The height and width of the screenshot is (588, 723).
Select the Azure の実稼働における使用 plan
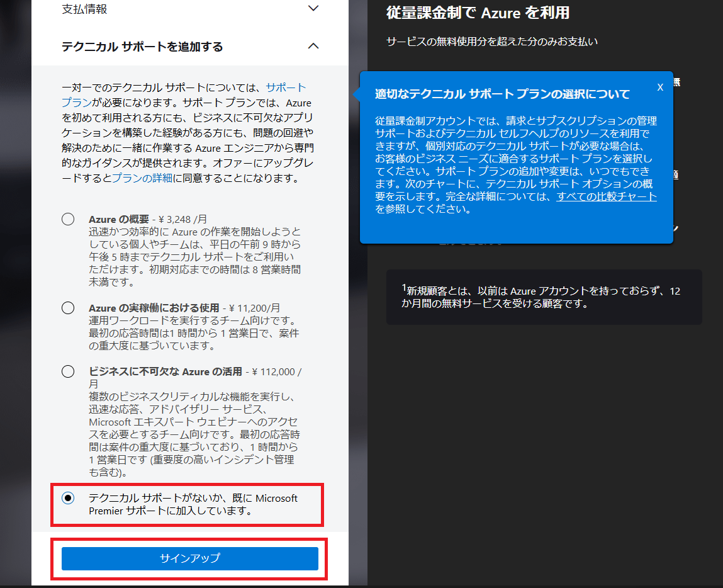68,308
